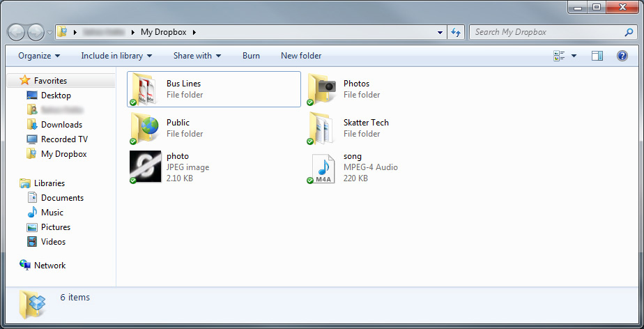Click the Public folder name

178,123
